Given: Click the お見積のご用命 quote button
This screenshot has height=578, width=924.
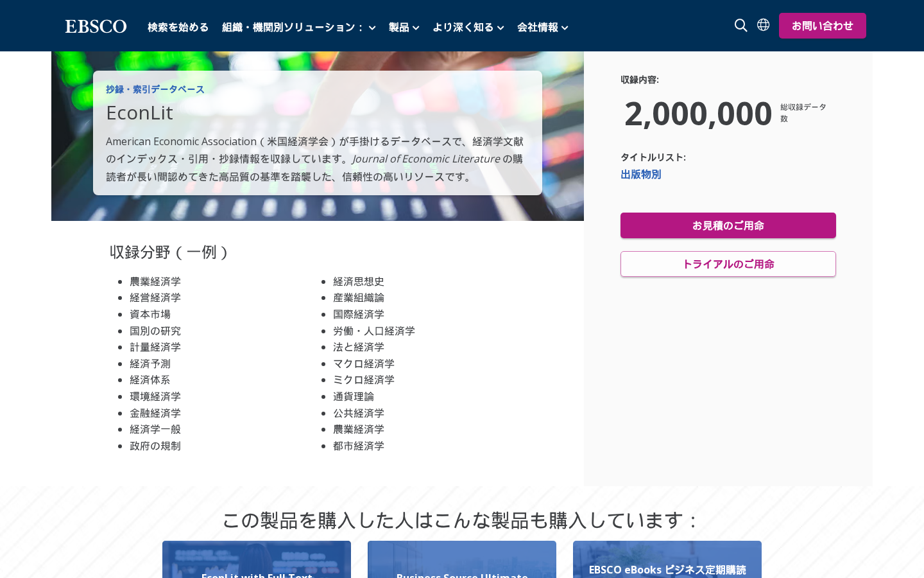Looking at the screenshot, I should tap(728, 225).
